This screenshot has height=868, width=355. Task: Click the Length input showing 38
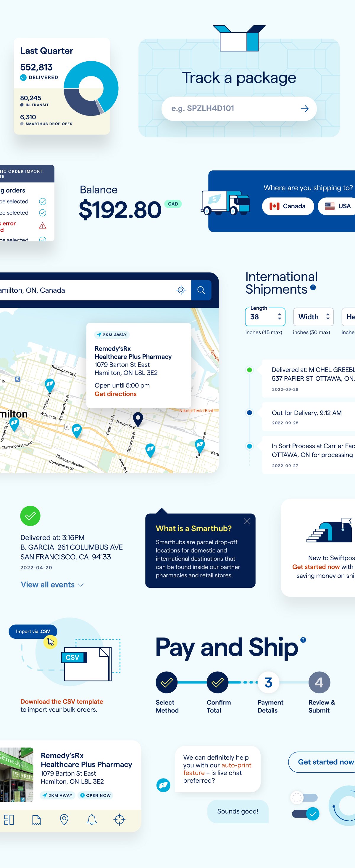265,317
